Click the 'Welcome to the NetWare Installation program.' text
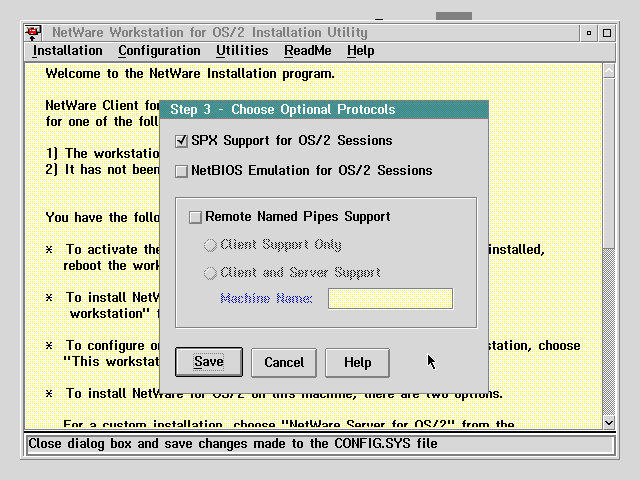Screen dimensions: 640x480 (190, 74)
